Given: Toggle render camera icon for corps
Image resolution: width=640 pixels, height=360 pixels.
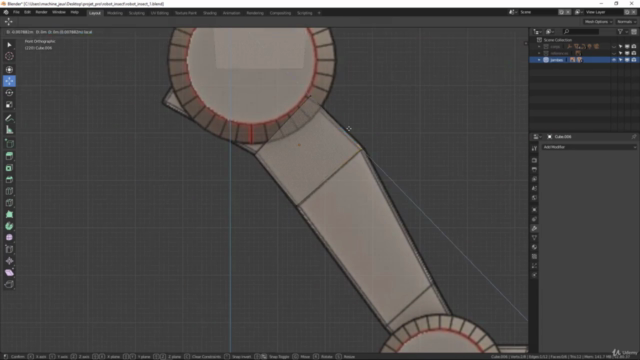Looking at the screenshot, I should point(633,47).
